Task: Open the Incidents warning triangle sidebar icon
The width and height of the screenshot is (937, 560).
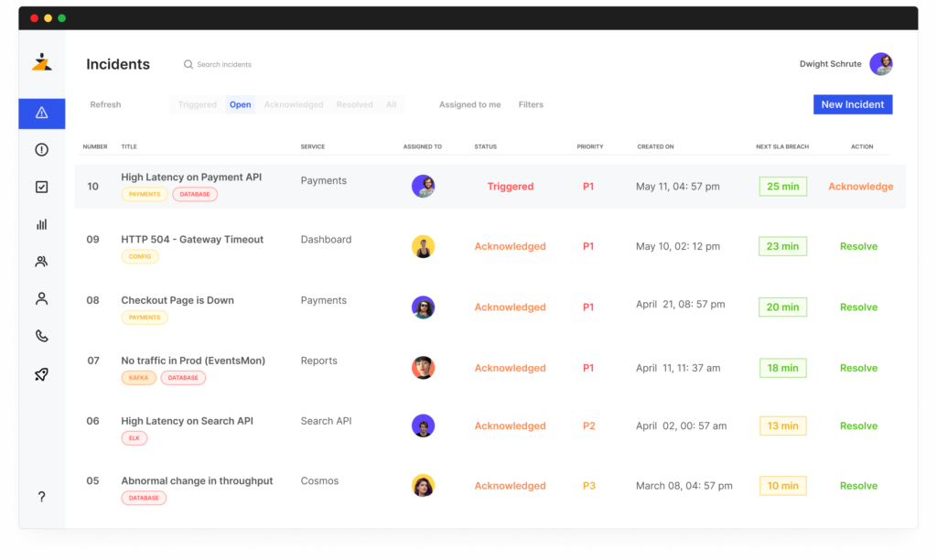Action: (x=41, y=113)
